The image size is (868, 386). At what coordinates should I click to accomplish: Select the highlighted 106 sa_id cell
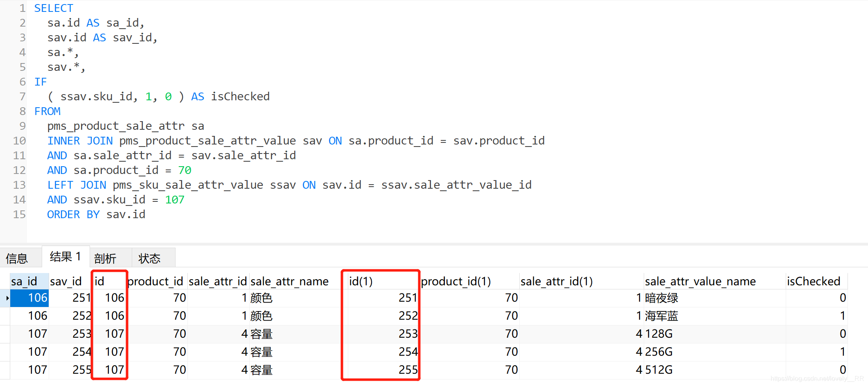[x=29, y=298]
